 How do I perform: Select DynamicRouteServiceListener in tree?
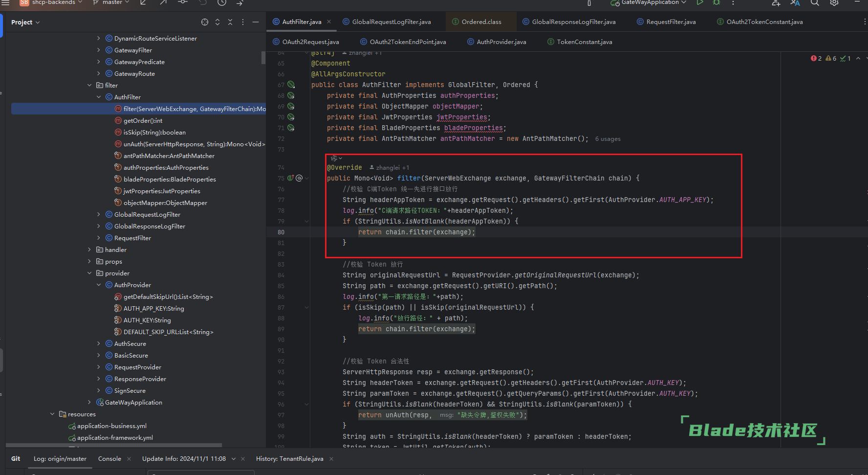[155, 38]
